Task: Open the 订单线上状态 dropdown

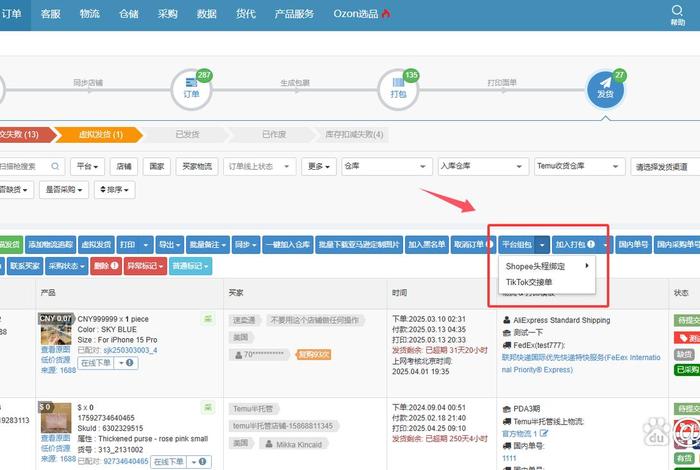Action: (x=259, y=166)
